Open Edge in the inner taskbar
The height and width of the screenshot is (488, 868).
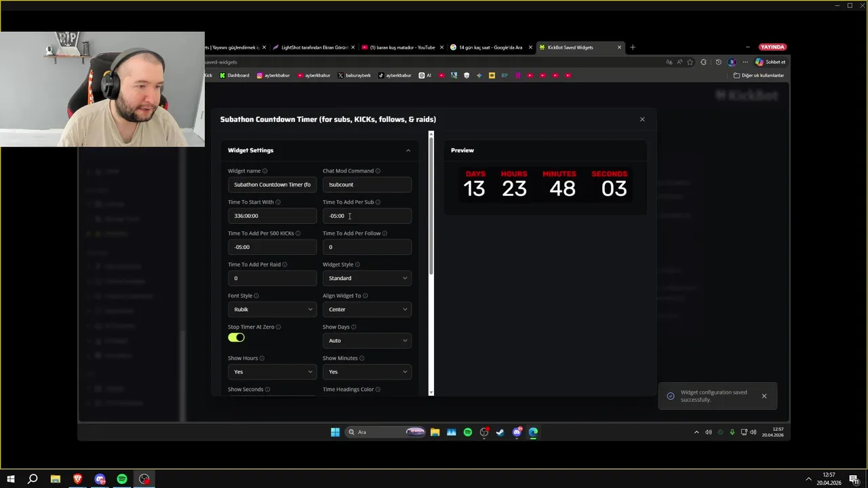(533, 432)
